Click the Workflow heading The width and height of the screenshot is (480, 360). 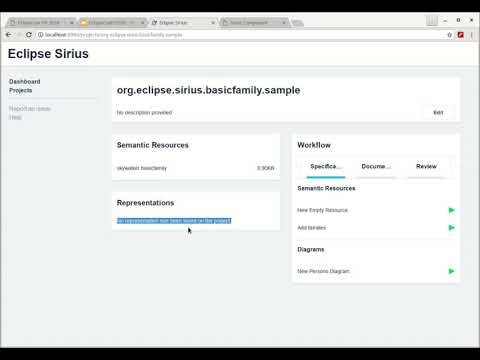point(314,145)
